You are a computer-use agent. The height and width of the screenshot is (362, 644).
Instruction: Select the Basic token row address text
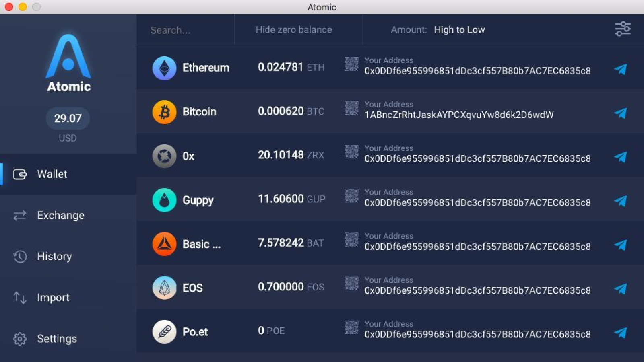click(x=478, y=247)
